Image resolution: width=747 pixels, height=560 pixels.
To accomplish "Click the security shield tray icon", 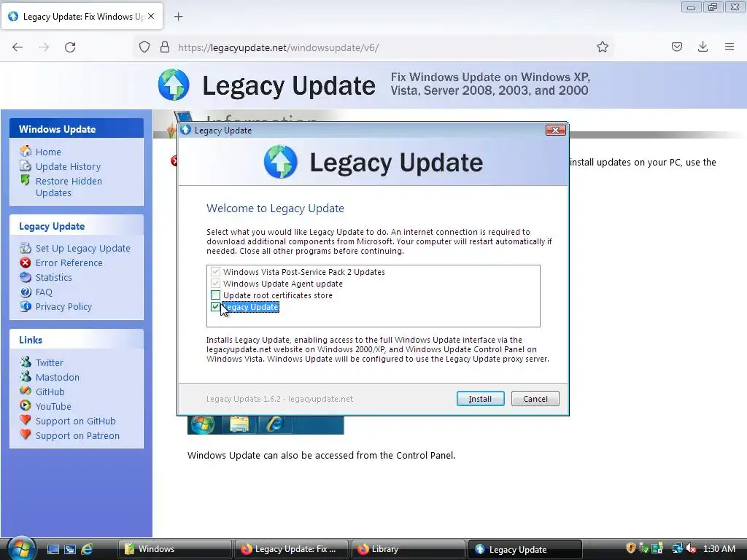I will tap(631, 548).
